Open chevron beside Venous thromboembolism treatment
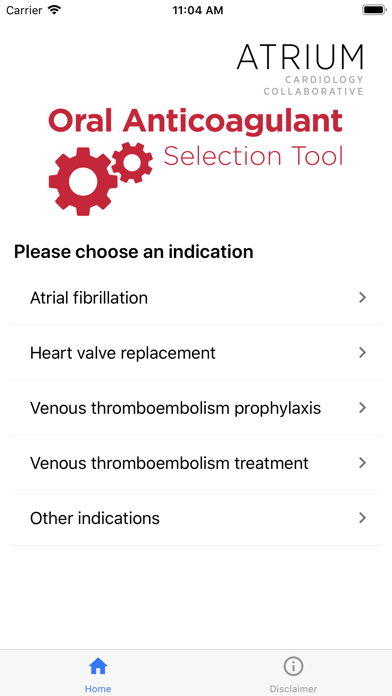Image resolution: width=392 pixels, height=696 pixels. tap(363, 463)
